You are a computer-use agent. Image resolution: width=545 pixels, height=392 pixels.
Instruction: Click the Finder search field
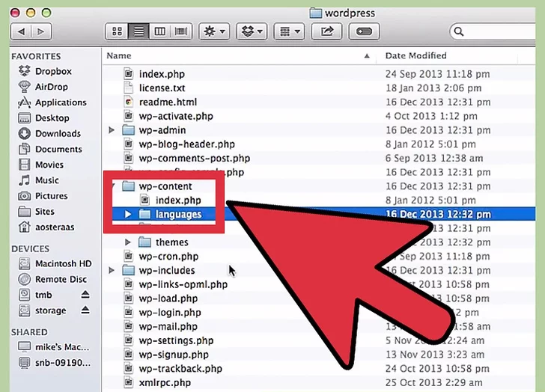click(498, 31)
